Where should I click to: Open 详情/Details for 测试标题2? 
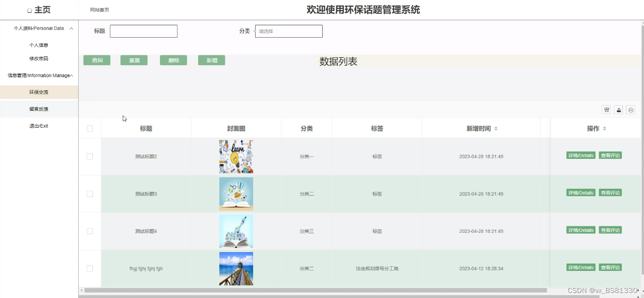tap(581, 155)
